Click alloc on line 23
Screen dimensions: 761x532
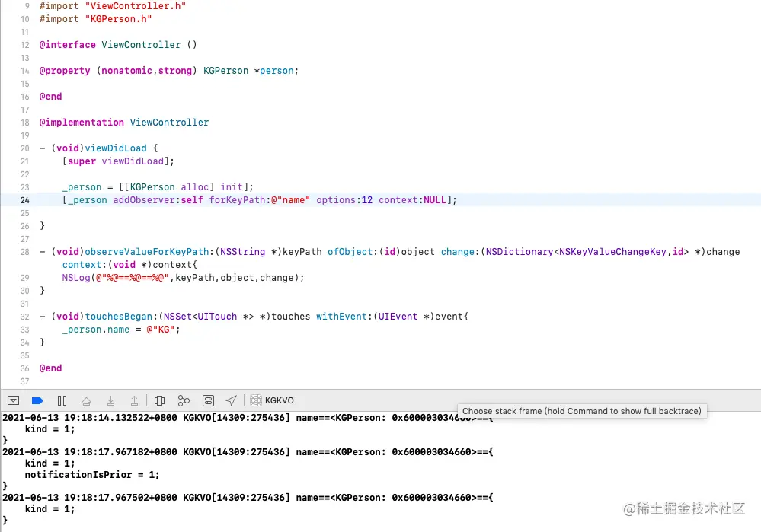pos(194,187)
